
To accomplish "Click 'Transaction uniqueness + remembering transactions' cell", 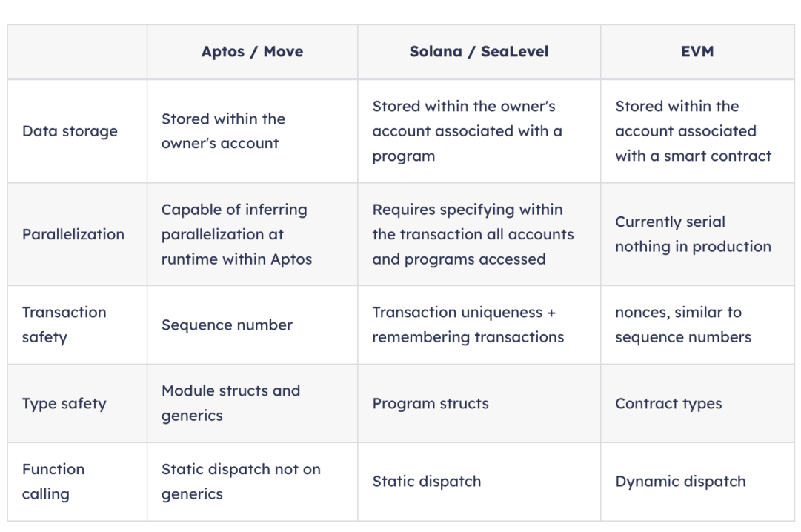I will pos(479,325).
